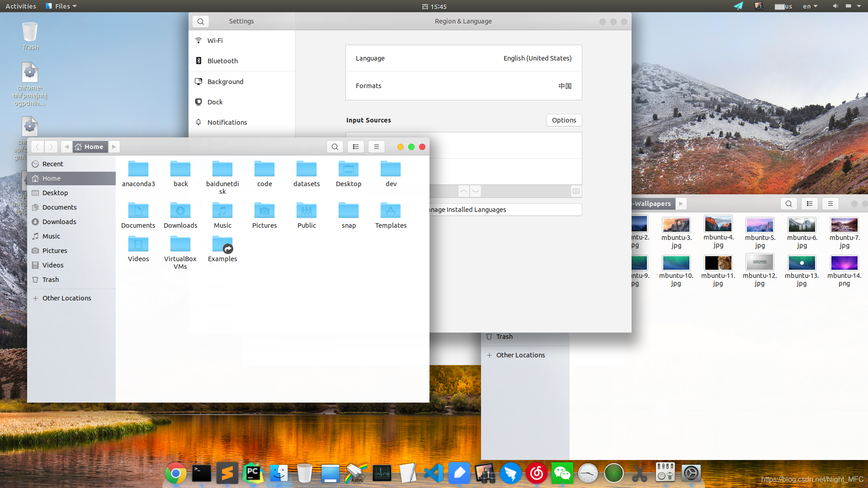Open the Search button in Files toolbar
868x488 pixels.
(x=335, y=147)
